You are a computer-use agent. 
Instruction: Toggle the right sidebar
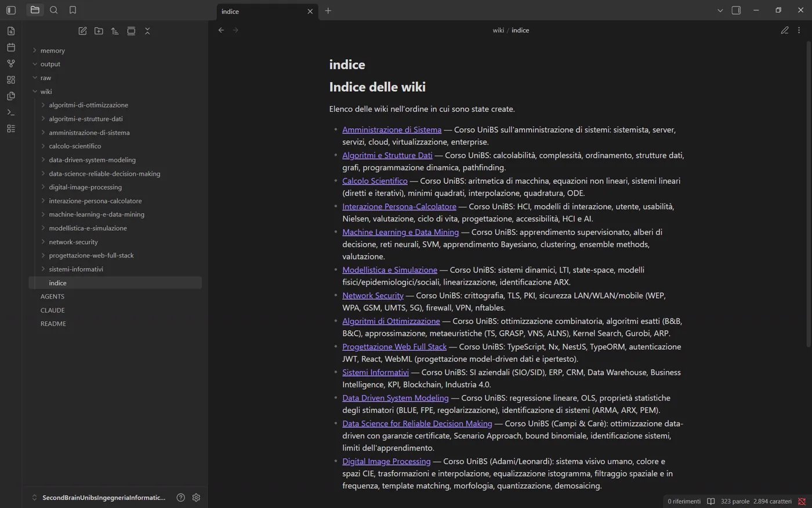[736, 10]
